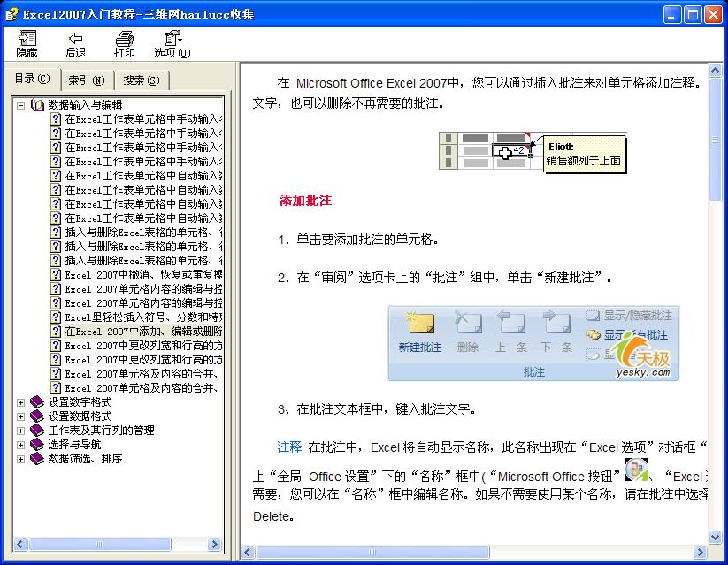Click question-mark icon of 在Excel 2007中添加、编辑或删除
Viewport: 728px width, 565px height.
click(x=56, y=332)
